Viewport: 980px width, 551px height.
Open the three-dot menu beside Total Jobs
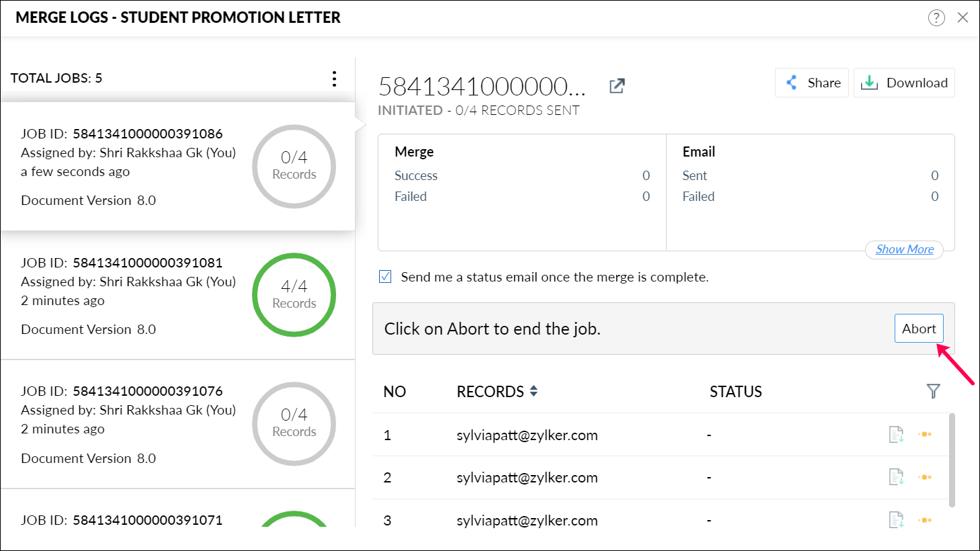334,79
